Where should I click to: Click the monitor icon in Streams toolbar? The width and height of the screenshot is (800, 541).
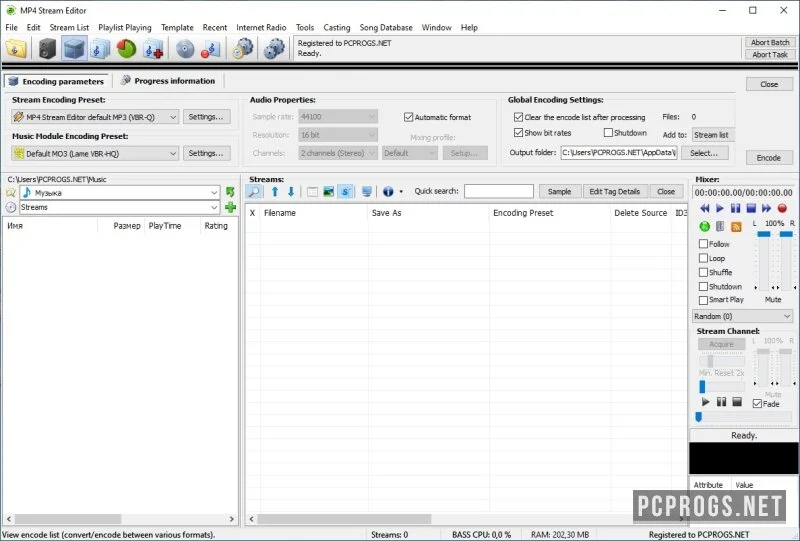[366, 191]
